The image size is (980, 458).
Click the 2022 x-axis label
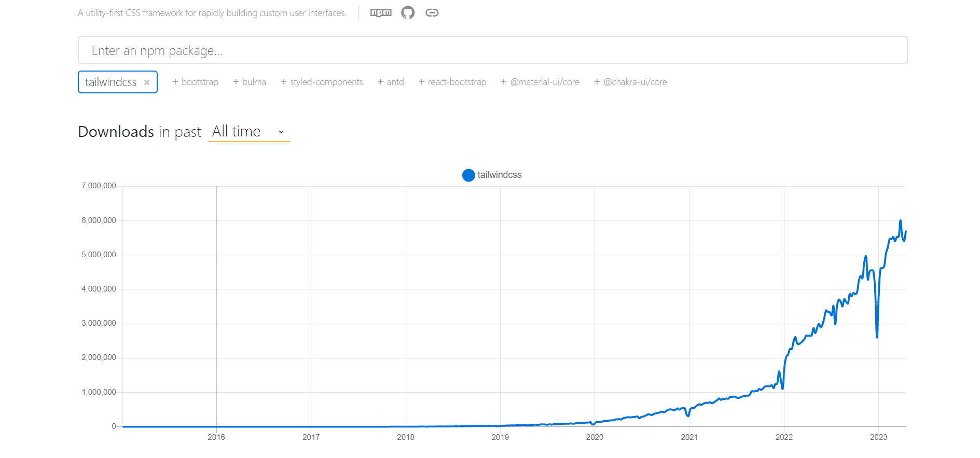(784, 437)
